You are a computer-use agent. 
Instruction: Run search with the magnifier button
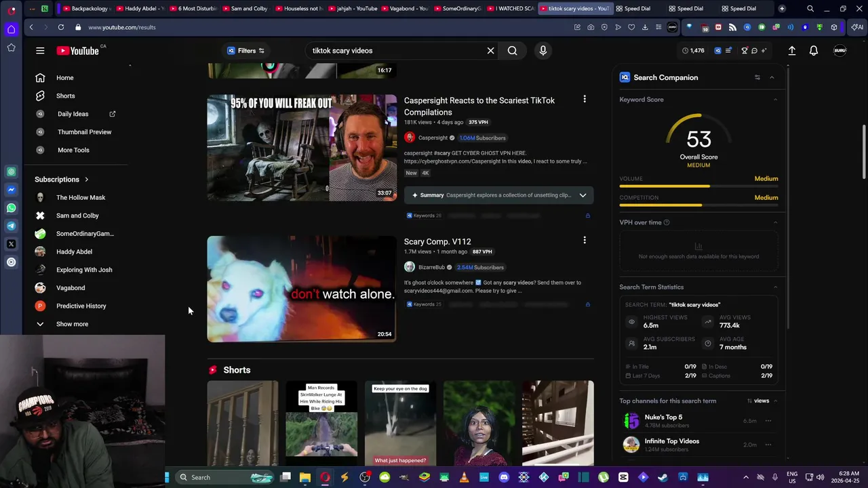tap(513, 51)
